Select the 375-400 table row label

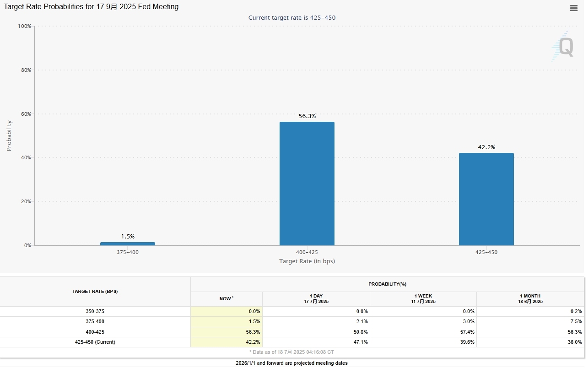point(95,322)
